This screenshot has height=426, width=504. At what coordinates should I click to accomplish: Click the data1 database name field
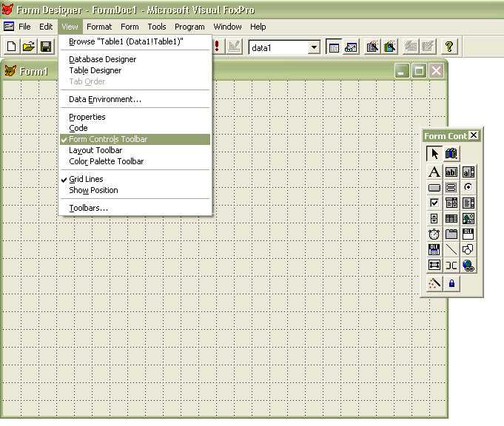pos(278,47)
